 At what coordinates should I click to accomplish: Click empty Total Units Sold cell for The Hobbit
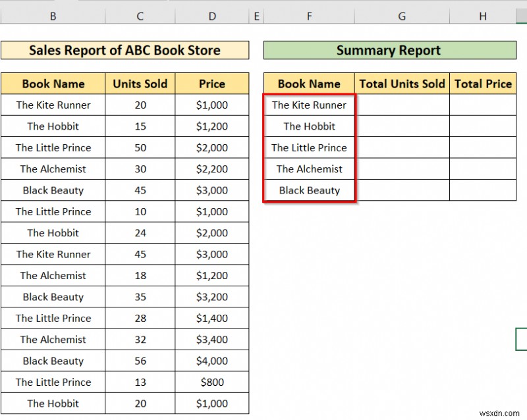(402, 126)
